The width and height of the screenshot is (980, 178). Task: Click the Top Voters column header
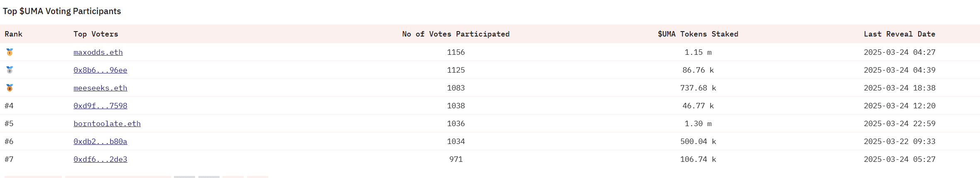(96, 34)
